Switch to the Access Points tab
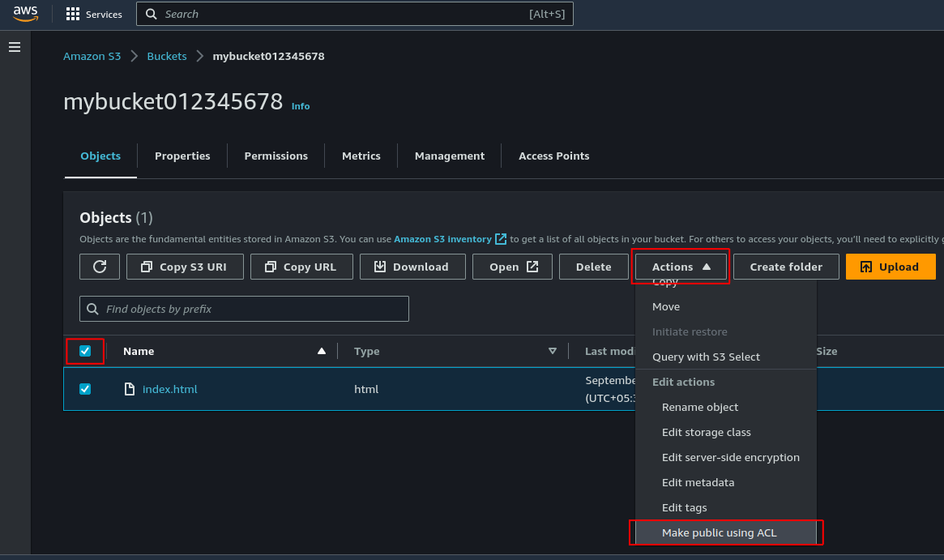This screenshot has height=560, width=944. (x=554, y=156)
